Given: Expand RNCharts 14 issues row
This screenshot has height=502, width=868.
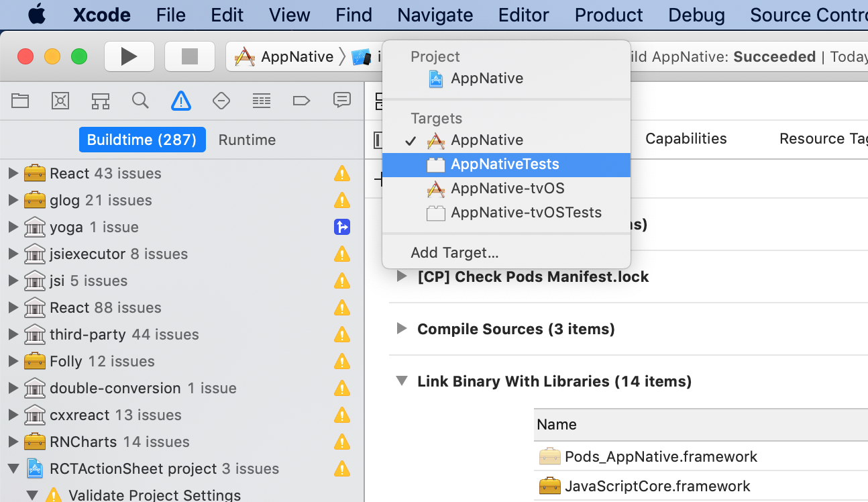Looking at the screenshot, I should pyautogui.click(x=13, y=442).
